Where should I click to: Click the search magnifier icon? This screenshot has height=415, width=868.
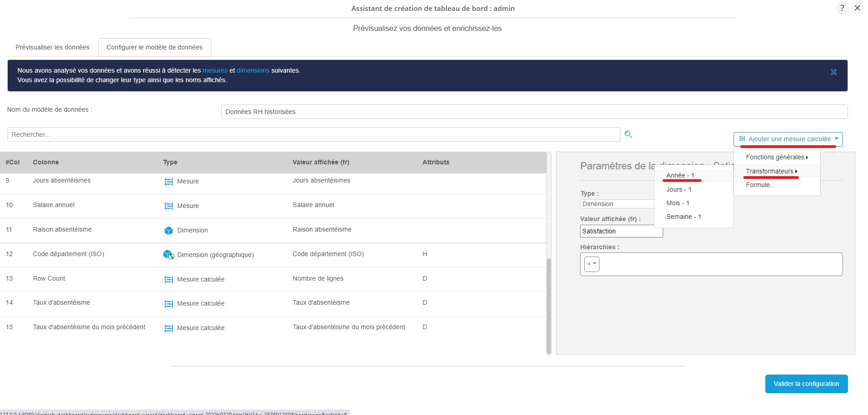click(628, 134)
